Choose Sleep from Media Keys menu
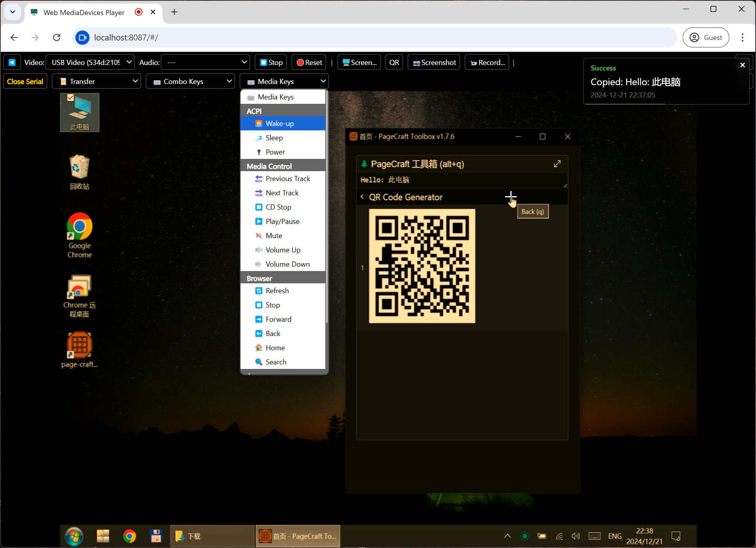The width and height of the screenshot is (756, 548). coord(283,137)
